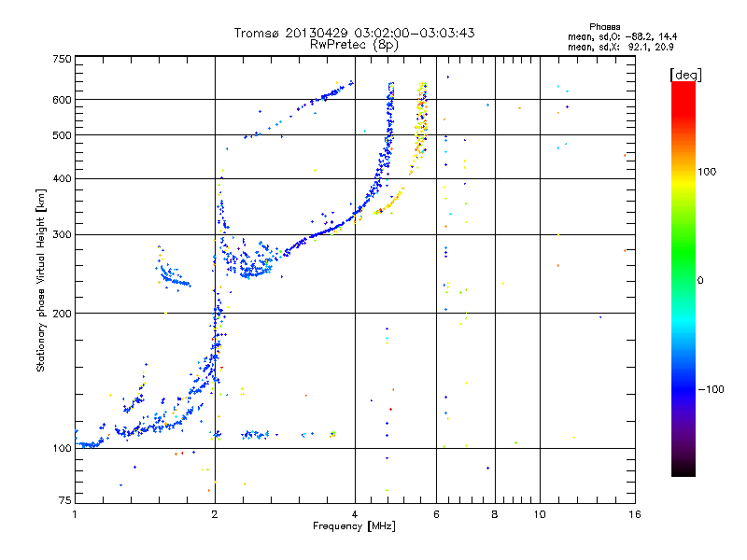This screenshot has height=560, width=747.
Task: Click the frequency axis tick label "8"
Action: point(495,514)
